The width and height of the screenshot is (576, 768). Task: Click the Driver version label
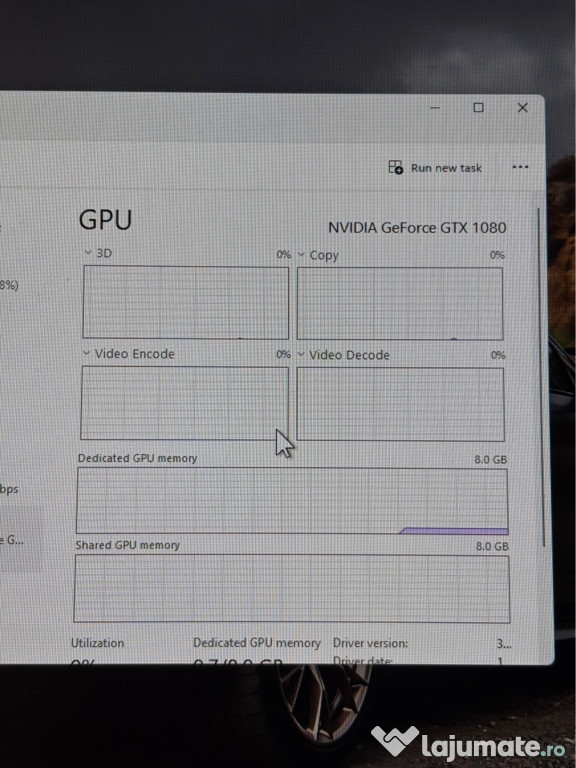point(370,643)
